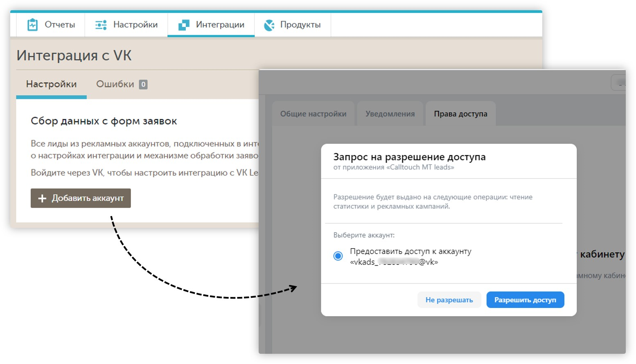Click the Сбор данных с форм заявок heading
Viewport: 636px width, 364px height.
104,121
